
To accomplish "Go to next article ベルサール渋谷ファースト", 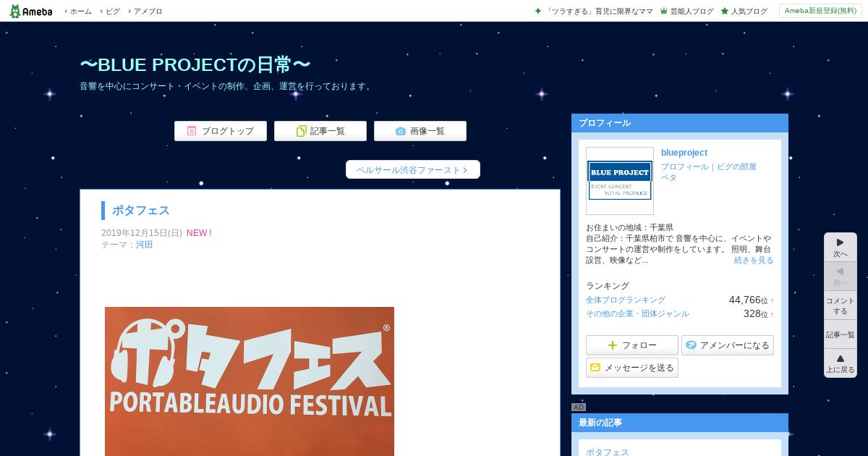I will 413,169.
